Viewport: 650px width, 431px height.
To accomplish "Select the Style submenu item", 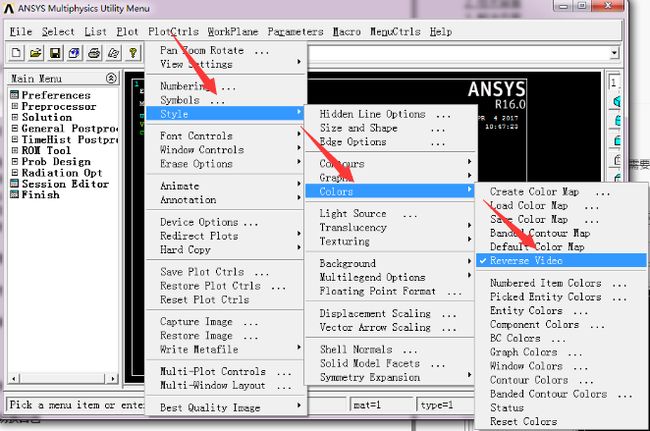I will pos(225,114).
